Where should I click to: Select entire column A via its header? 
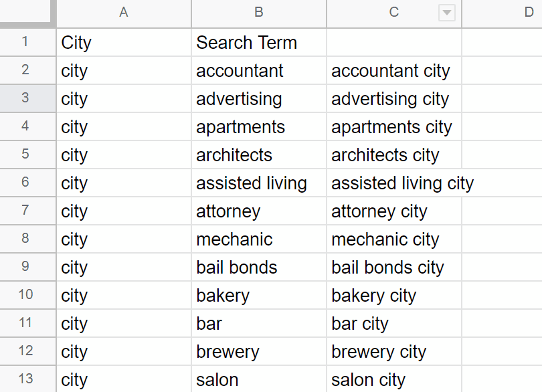[123, 13]
